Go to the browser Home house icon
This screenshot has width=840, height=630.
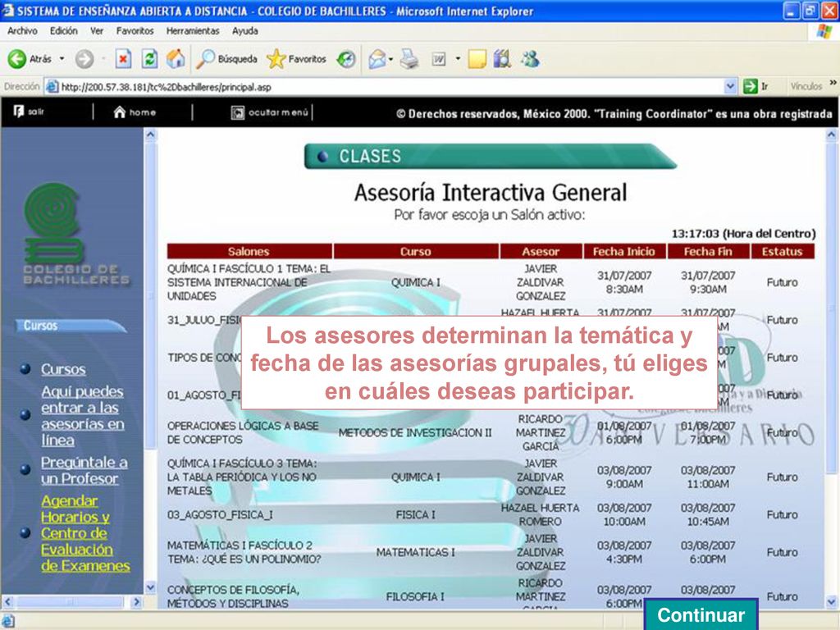176,59
